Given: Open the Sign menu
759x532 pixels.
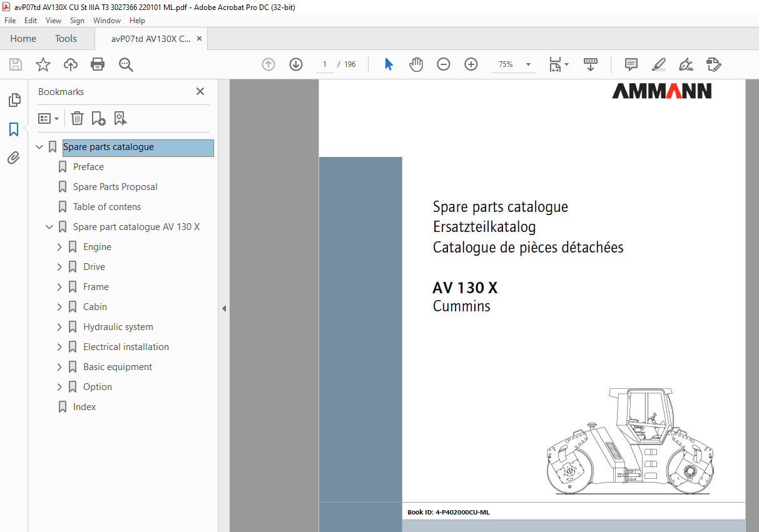Looking at the screenshot, I should (77, 21).
